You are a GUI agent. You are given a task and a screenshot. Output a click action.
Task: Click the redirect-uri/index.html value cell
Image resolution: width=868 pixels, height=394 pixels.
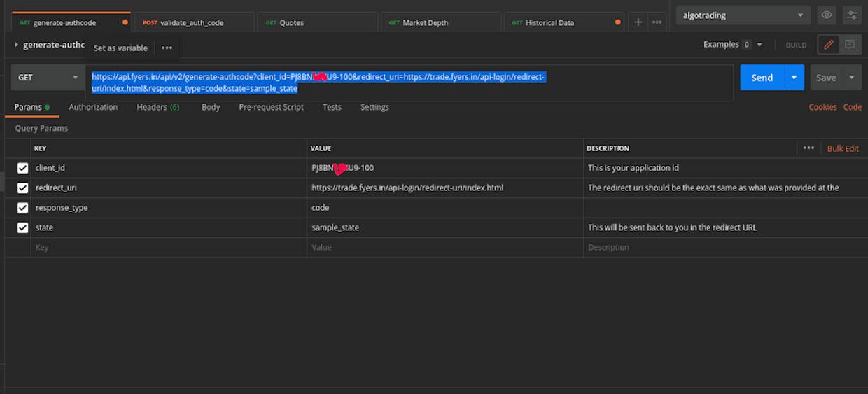[445, 188]
